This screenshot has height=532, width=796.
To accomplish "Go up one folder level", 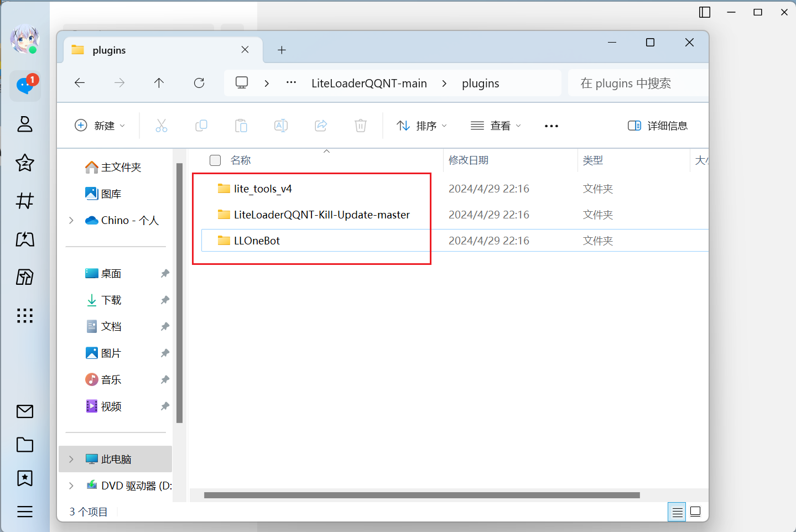I will click(x=159, y=83).
